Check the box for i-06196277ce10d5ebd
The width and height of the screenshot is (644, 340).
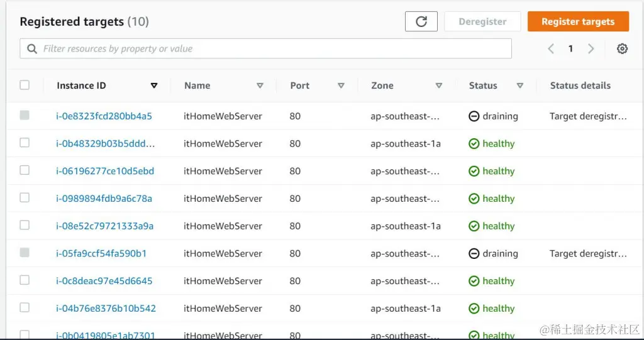tap(25, 170)
